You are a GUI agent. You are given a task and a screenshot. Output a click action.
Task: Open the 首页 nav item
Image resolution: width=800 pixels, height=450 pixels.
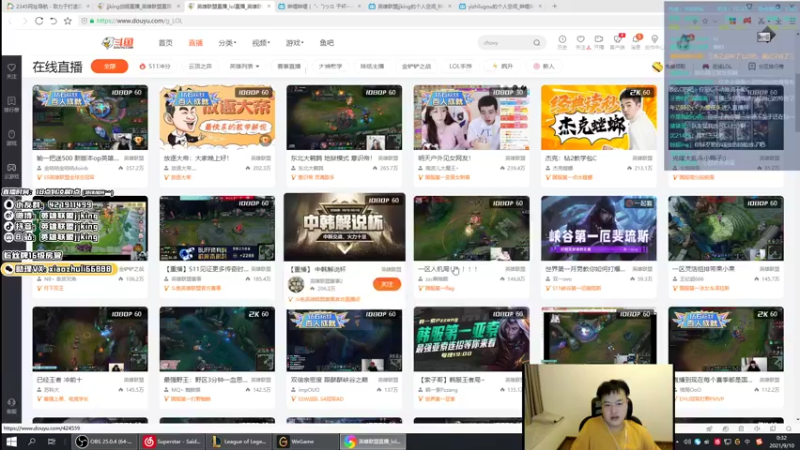pyautogui.click(x=165, y=43)
